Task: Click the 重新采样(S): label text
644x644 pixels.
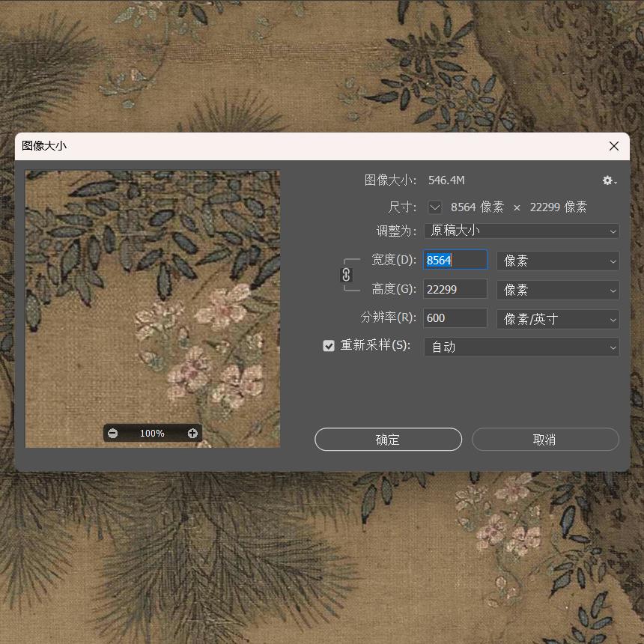Action: click(375, 345)
